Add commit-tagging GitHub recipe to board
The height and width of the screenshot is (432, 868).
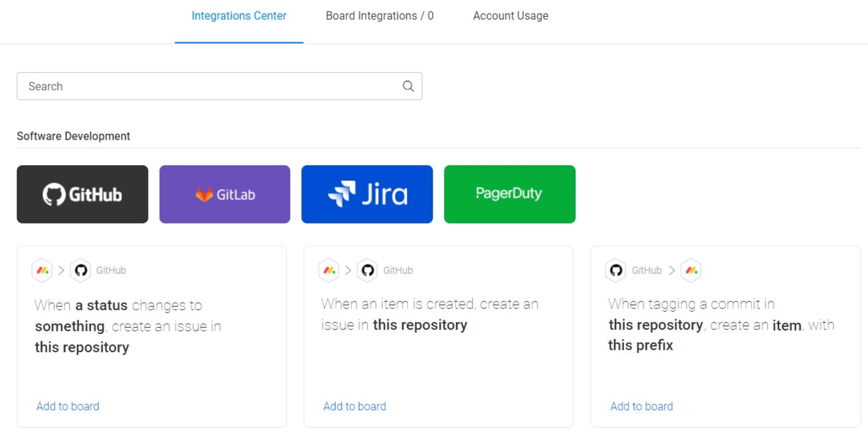point(641,406)
